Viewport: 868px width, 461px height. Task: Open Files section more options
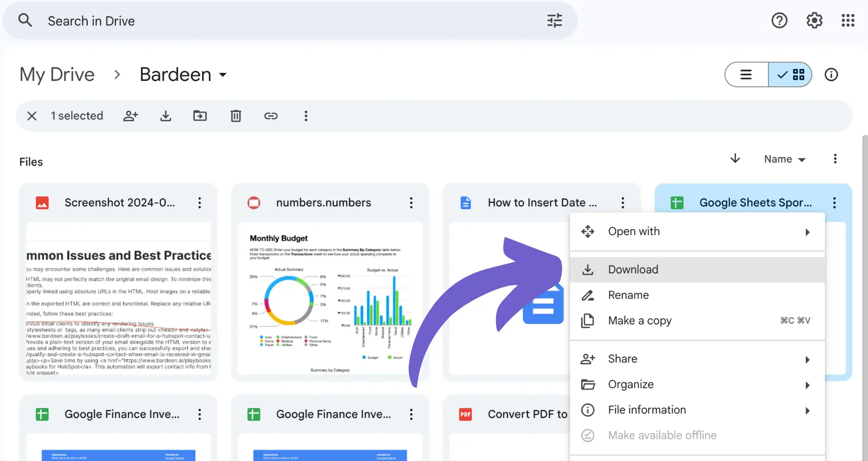(x=835, y=159)
